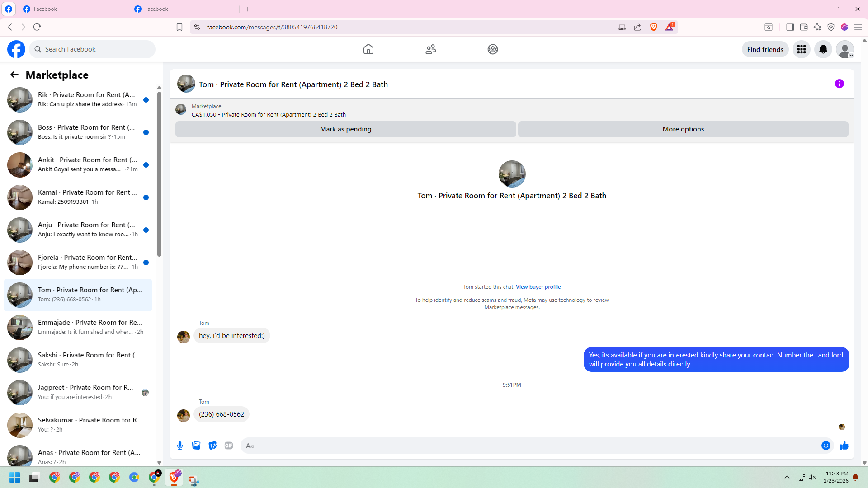Send a thumbs-up like
Screen dimensions: 868x488
844,446
